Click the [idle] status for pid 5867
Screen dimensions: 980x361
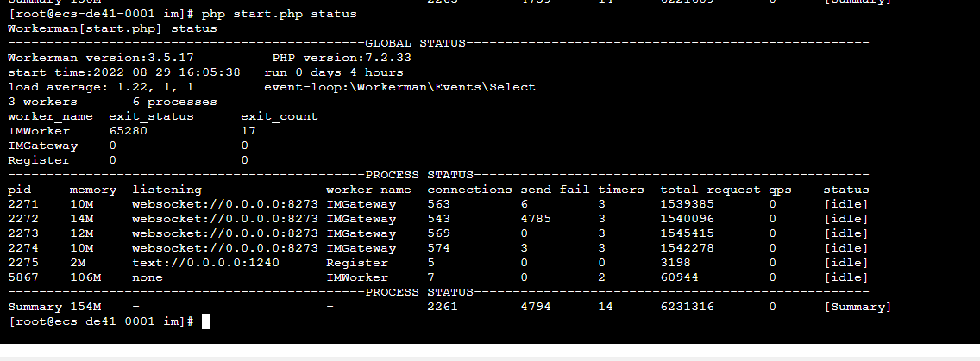click(x=846, y=277)
